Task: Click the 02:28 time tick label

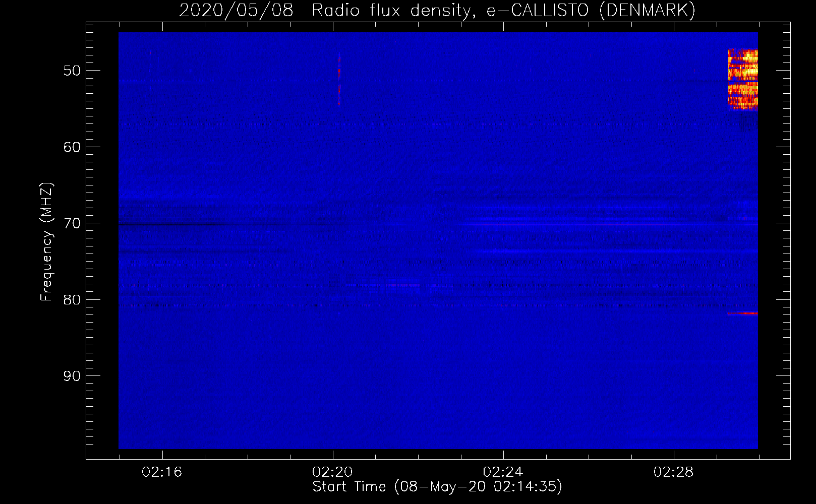Action: tap(673, 472)
